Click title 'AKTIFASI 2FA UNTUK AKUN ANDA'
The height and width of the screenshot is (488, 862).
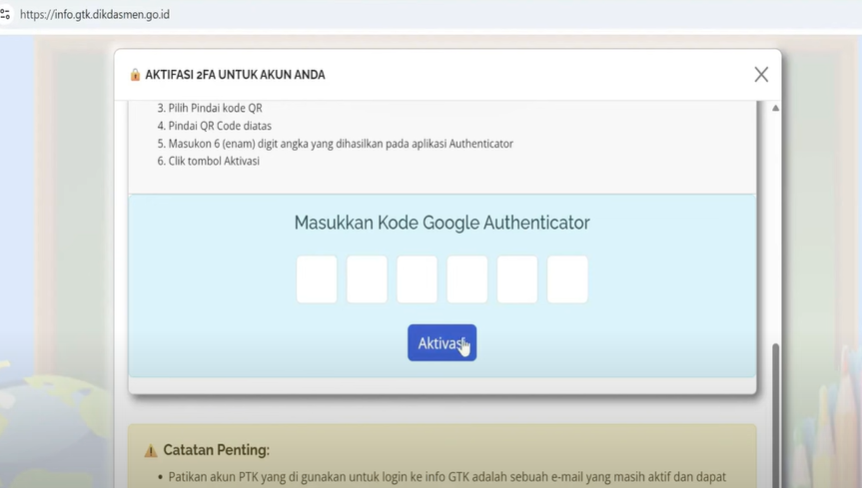tap(235, 75)
